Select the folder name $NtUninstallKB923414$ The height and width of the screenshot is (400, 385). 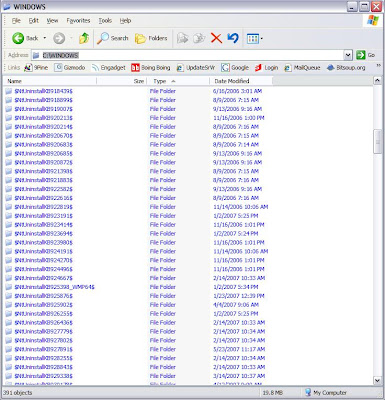coord(44,225)
